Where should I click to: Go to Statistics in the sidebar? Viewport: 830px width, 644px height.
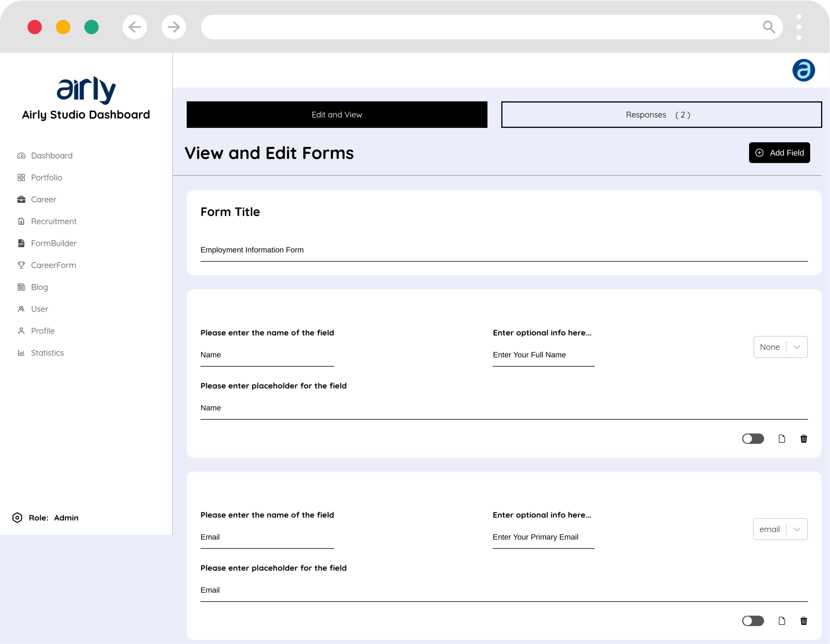(x=47, y=353)
